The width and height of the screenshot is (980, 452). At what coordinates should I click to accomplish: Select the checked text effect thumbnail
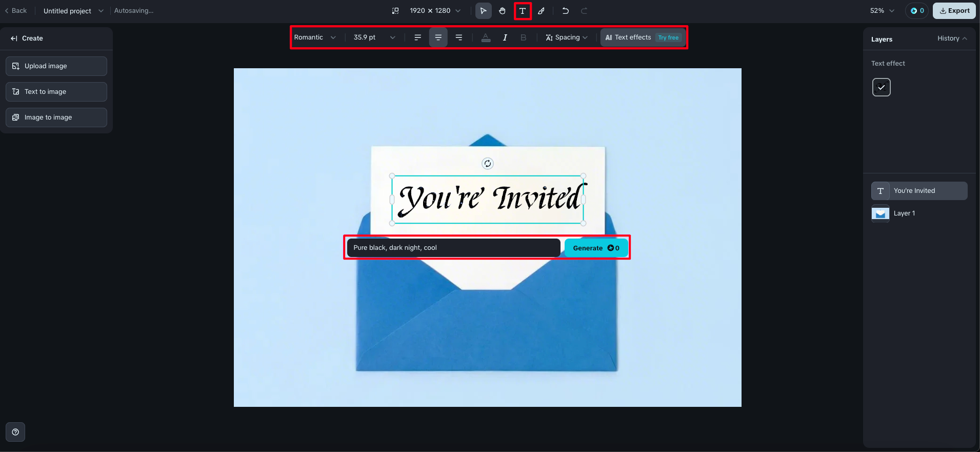click(x=882, y=87)
